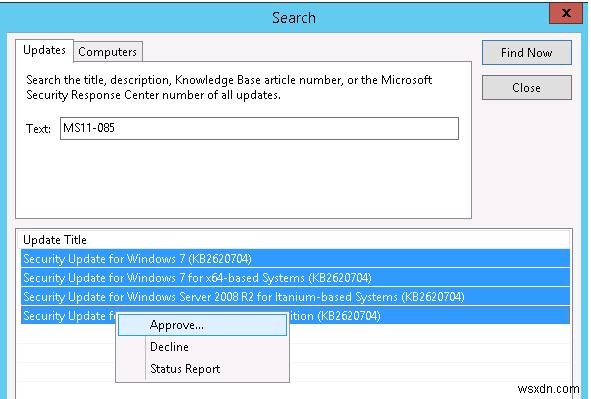Click the Text search field containing MS11-085
591x399 pixels.
pyautogui.click(x=259, y=128)
